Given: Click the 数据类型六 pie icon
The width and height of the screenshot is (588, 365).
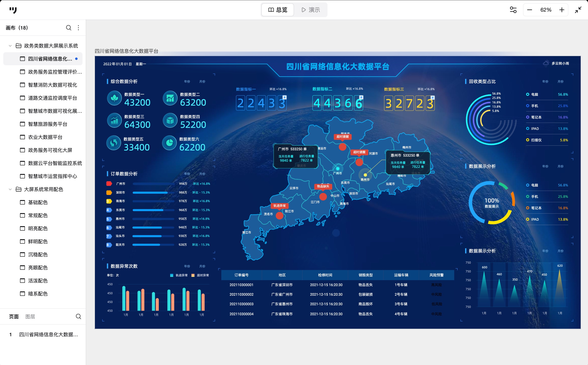Looking at the screenshot, I should [x=169, y=143].
